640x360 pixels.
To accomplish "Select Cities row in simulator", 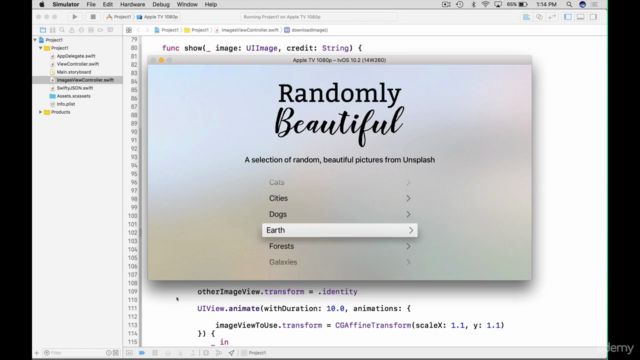I will 340,198.
